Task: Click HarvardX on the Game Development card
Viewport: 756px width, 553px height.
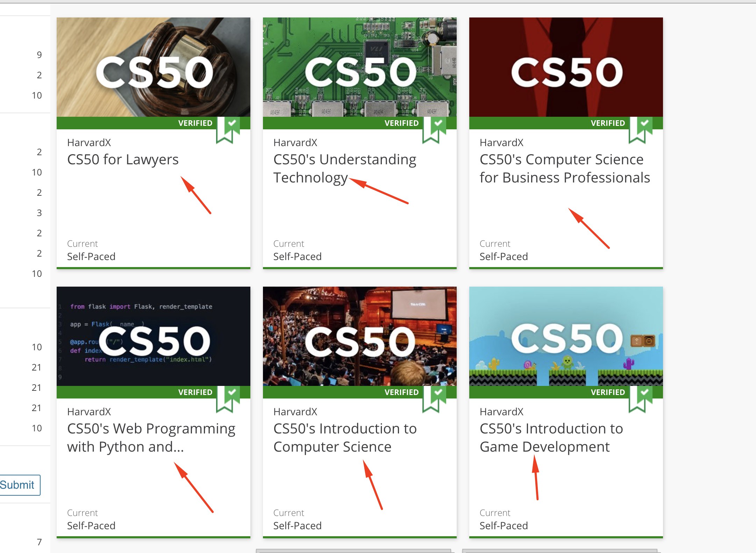Action: click(x=501, y=412)
